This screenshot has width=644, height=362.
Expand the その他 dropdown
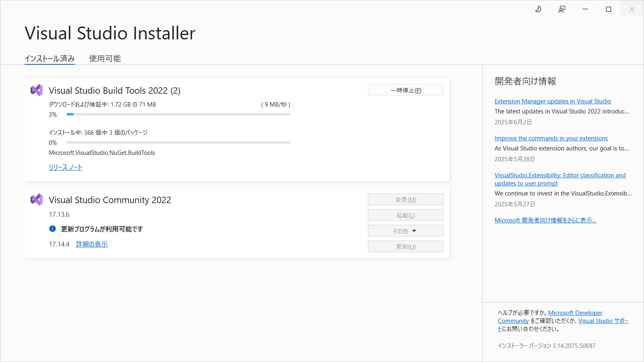pos(405,231)
